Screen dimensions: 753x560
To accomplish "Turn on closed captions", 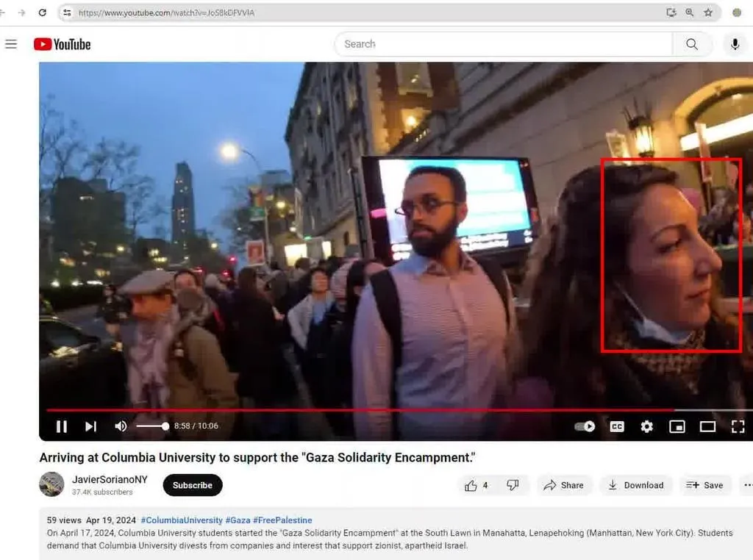I will coord(617,426).
